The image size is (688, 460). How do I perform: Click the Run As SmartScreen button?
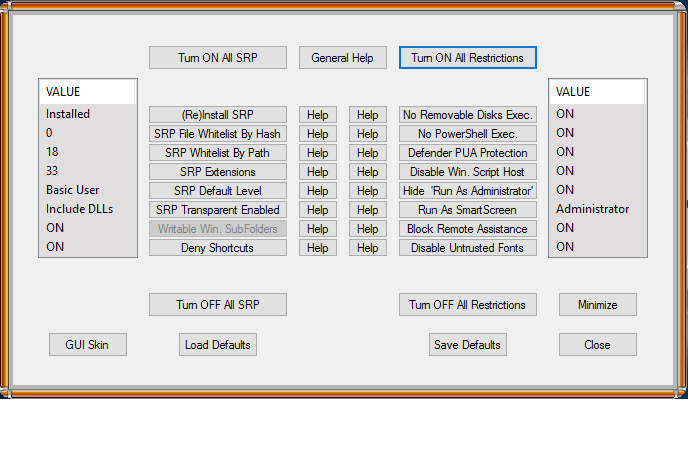click(468, 210)
